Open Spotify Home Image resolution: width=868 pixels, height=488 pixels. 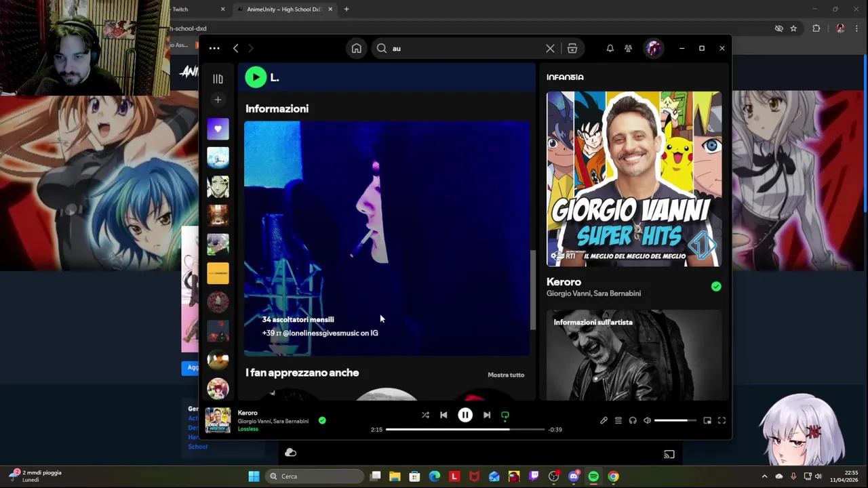coord(356,48)
